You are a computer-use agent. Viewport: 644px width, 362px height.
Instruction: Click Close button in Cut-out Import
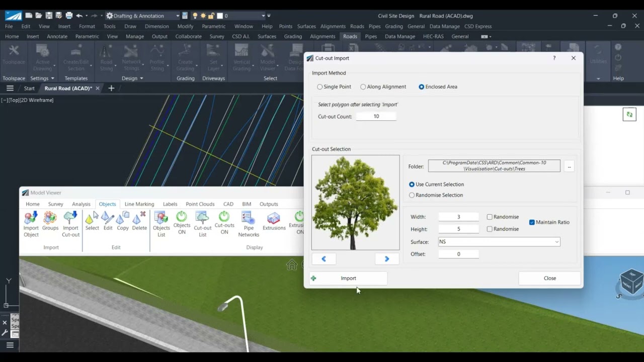click(549, 278)
